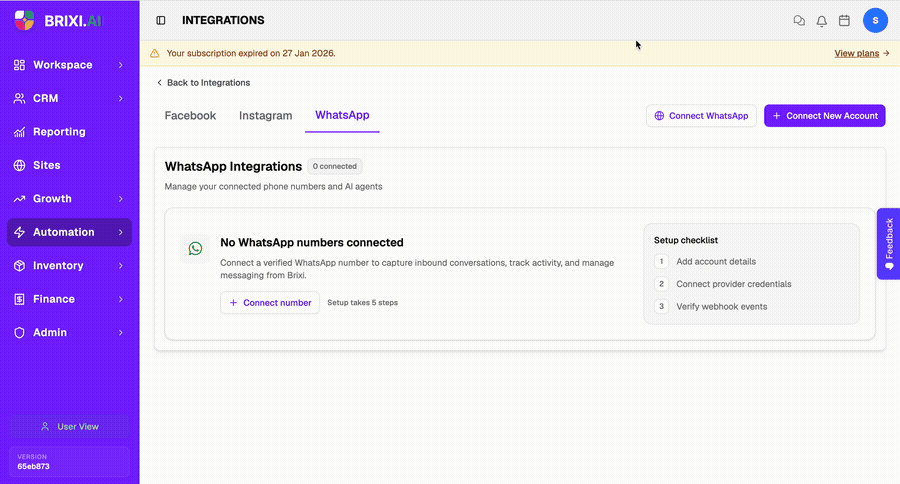Click the No WhatsApp numbers connected heading

(x=312, y=243)
